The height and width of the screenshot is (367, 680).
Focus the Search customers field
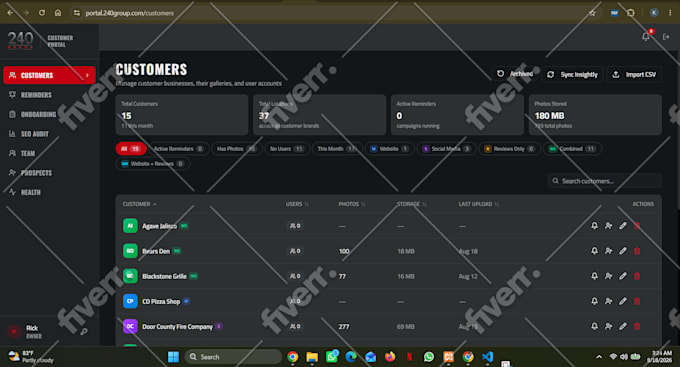(x=605, y=181)
